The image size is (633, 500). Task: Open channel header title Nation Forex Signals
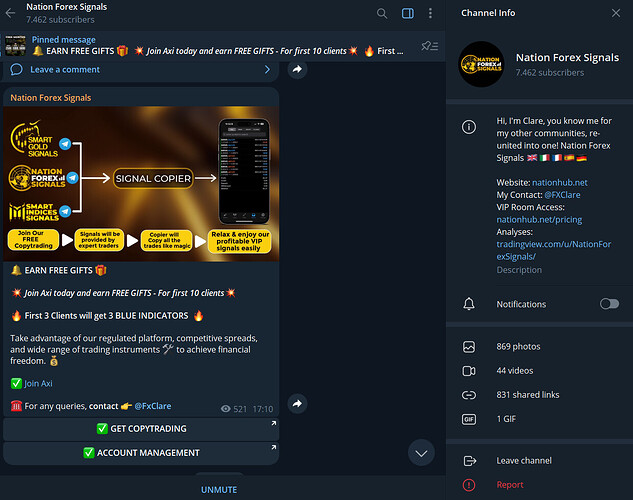click(x=67, y=7)
